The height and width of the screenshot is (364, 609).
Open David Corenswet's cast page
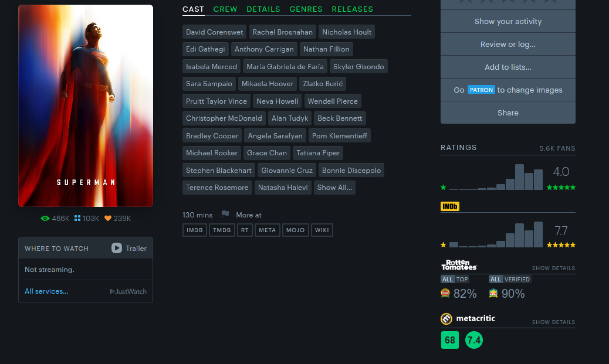point(214,32)
